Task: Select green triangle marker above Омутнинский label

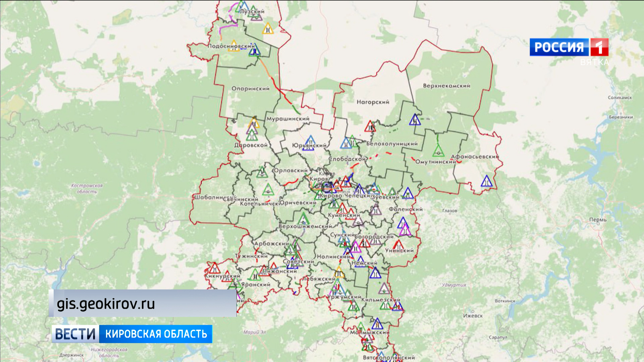Action: (x=438, y=152)
